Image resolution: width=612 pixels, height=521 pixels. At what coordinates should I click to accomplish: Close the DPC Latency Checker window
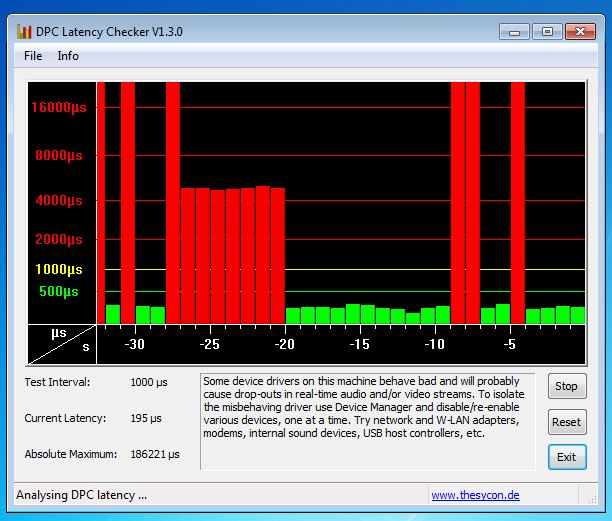(x=580, y=32)
